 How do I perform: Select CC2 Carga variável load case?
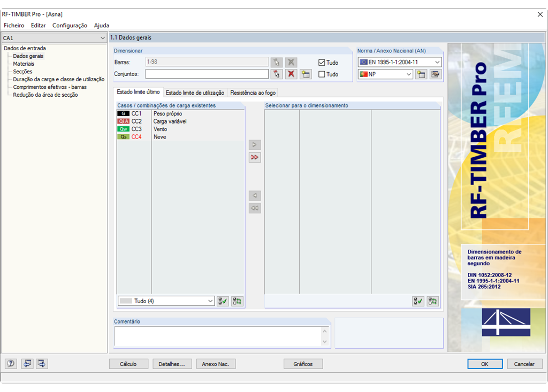click(180, 121)
